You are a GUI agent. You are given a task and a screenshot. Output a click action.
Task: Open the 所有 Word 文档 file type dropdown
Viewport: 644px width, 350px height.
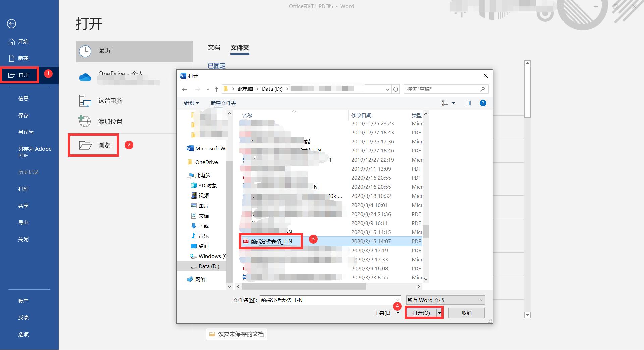(x=444, y=300)
